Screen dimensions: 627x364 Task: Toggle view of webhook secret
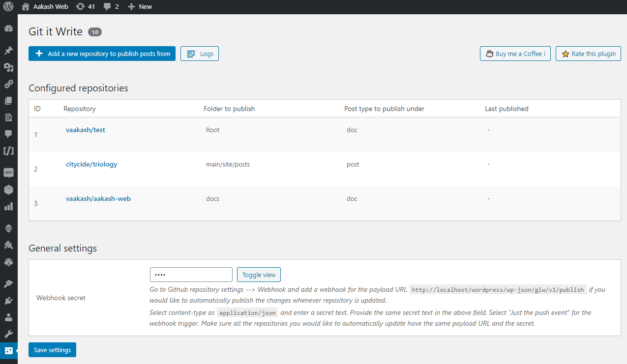[x=259, y=275]
